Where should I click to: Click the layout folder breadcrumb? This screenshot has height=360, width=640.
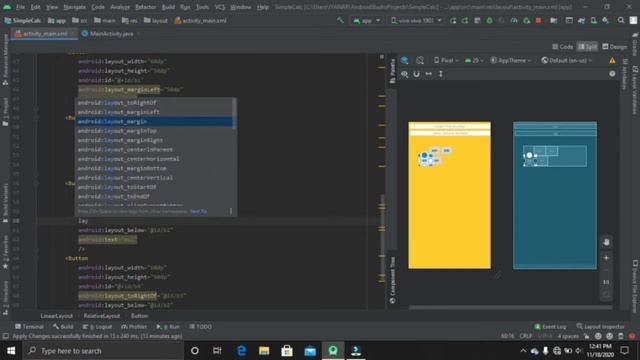pyautogui.click(x=156, y=20)
